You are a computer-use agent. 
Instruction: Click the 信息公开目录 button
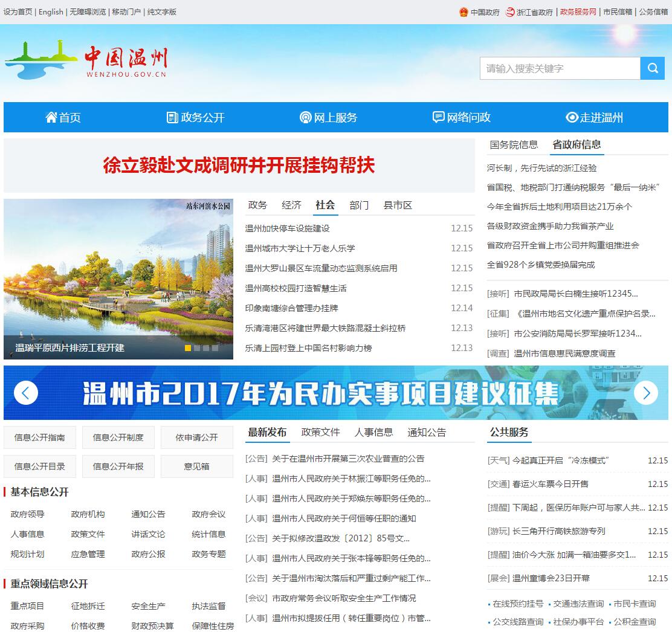coord(40,466)
